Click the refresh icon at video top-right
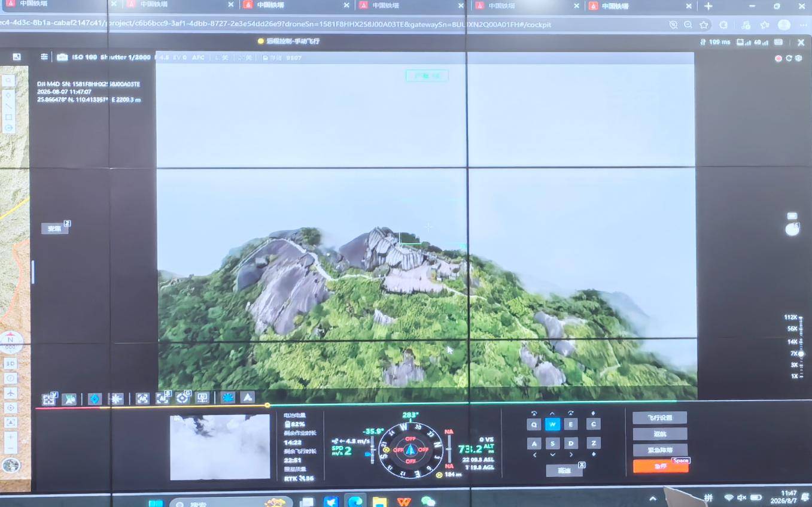Viewport: 812px width, 507px height. (789, 58)
